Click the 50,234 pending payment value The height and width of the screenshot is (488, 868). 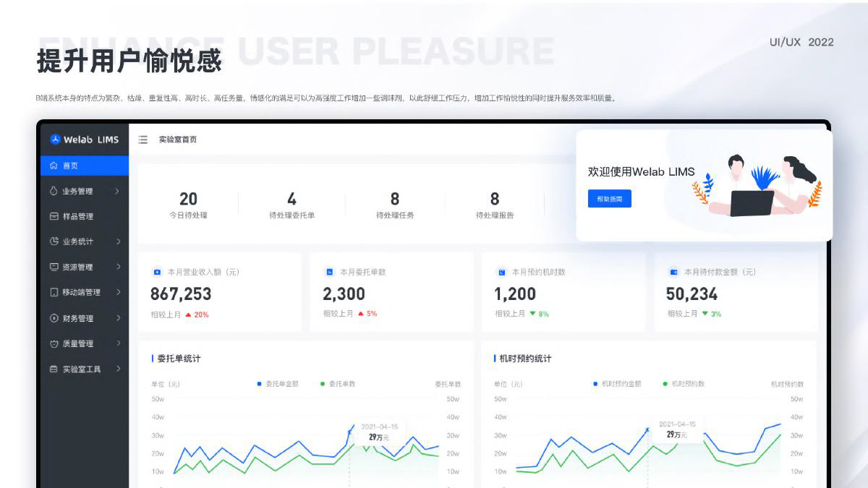[x=692, y=294]
